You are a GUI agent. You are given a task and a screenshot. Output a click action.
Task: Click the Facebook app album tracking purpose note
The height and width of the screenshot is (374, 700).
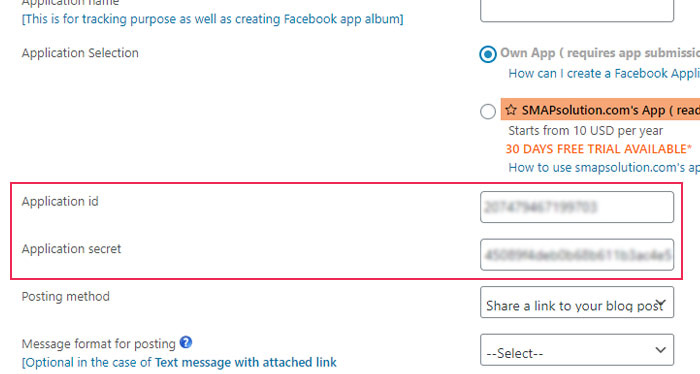[x=212, y=19]
